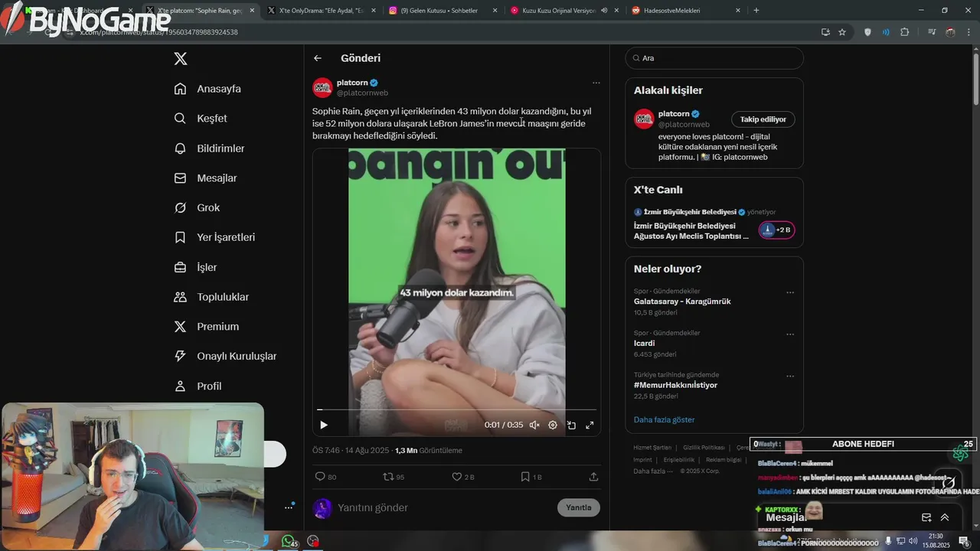
Task: Click the Yanıtla button
Action: point(579,507)
